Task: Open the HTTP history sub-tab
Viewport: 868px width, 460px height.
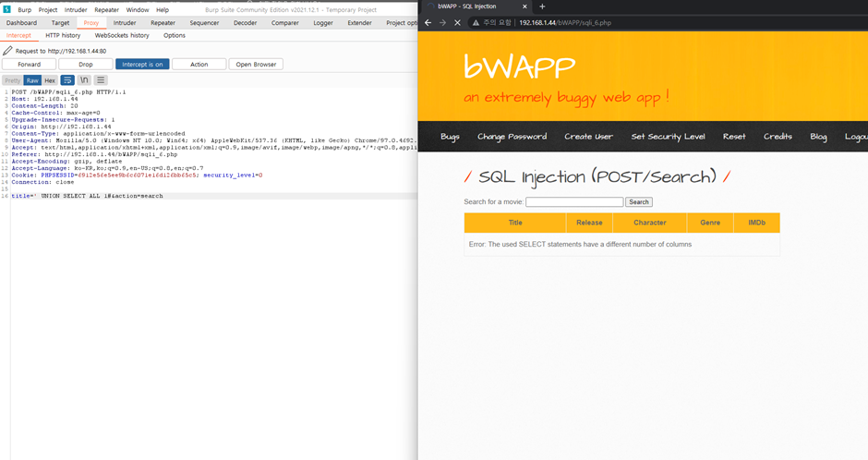Action: point(63,35)
